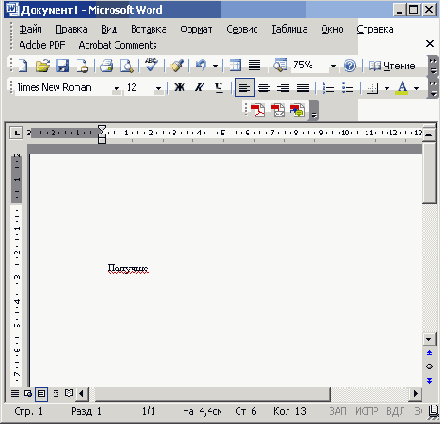Switch to Чтение reading mode

pos(392,66)
